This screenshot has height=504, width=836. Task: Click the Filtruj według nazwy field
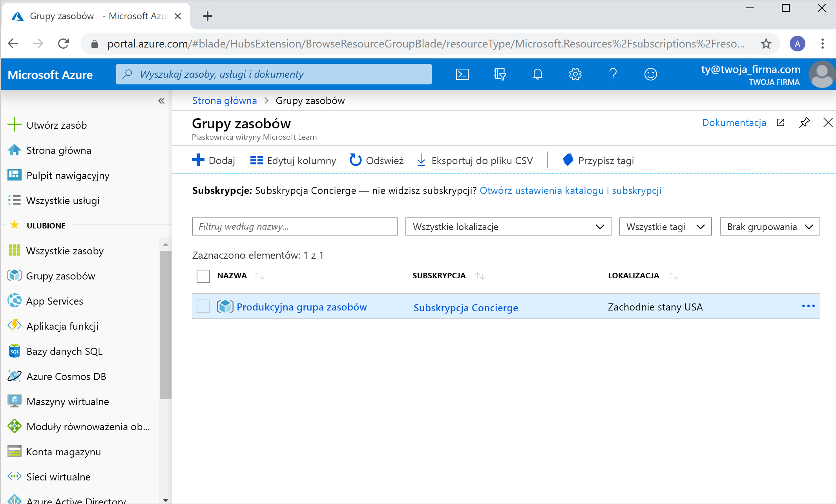coord(294,226)
